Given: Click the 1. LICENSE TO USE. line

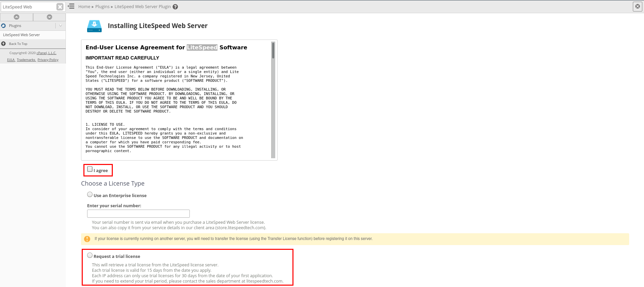Looking at the screenshot, I should click(x=105, y=124).
